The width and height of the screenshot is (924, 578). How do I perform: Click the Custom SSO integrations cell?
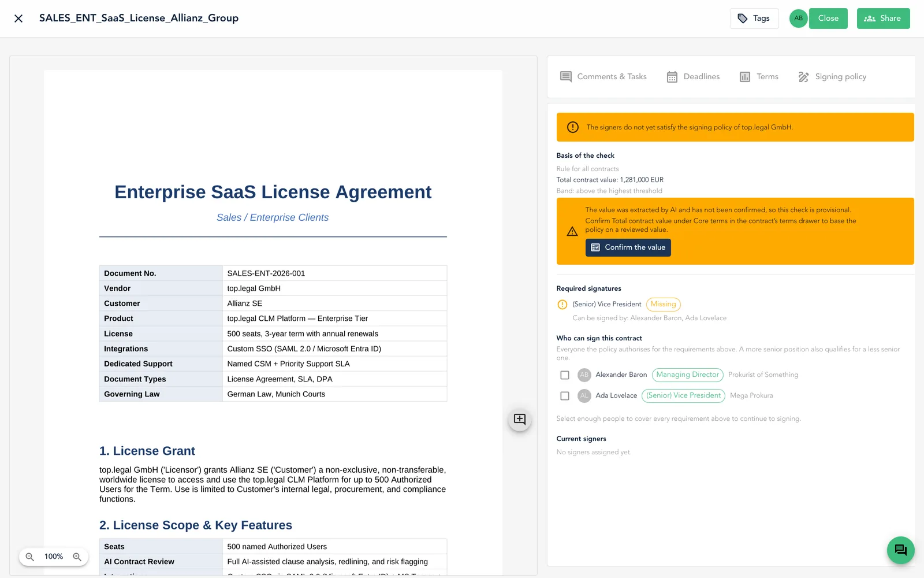click(334, 349)
